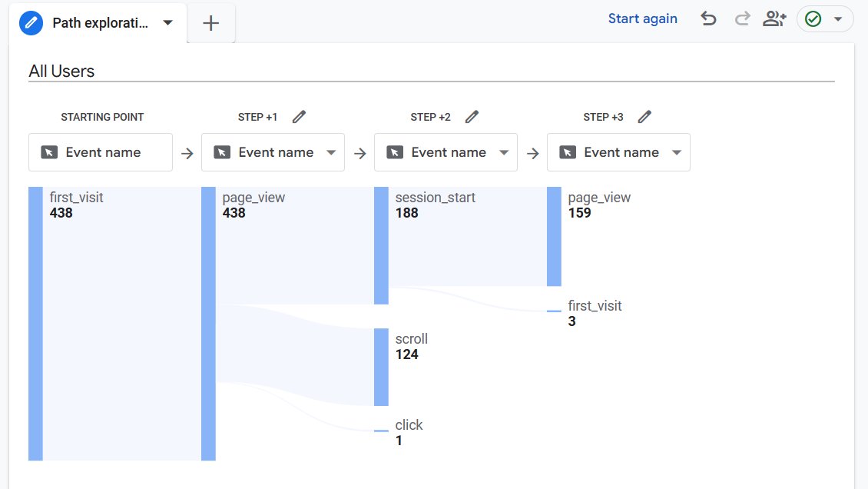Click the blue pencil icon on tab
This screenshot has height=489, width=868.
pyautogui.click(x=31, y=23)
